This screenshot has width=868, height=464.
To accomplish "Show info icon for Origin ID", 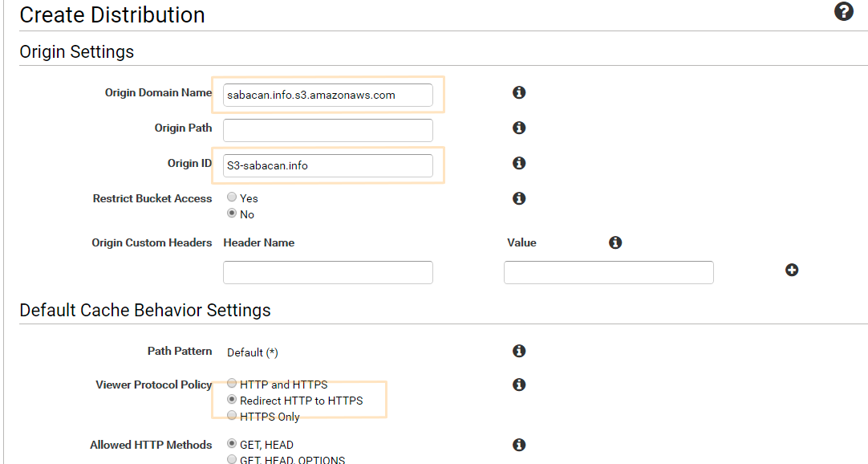I will click(519, 163).
